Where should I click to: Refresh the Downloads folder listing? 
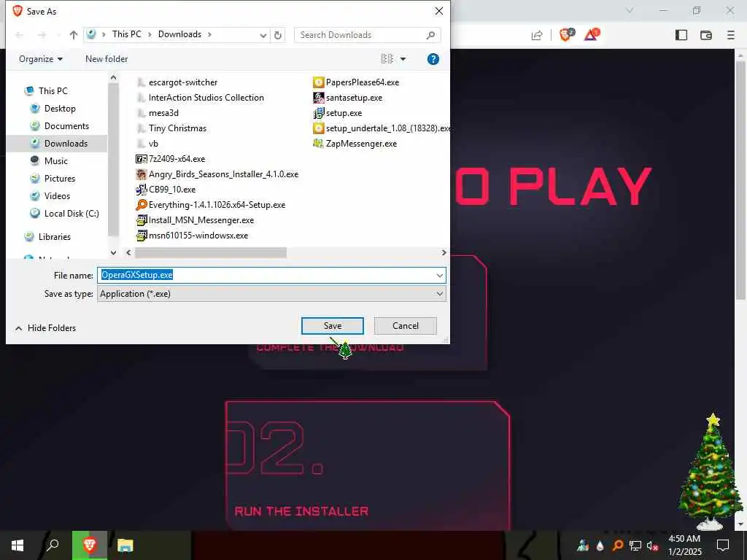pyautogui.click(x=278, y=35)
